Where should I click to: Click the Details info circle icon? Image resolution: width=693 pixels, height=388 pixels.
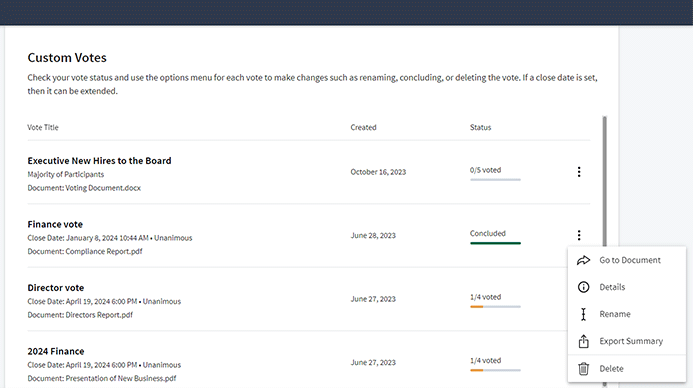click(583, 287)
